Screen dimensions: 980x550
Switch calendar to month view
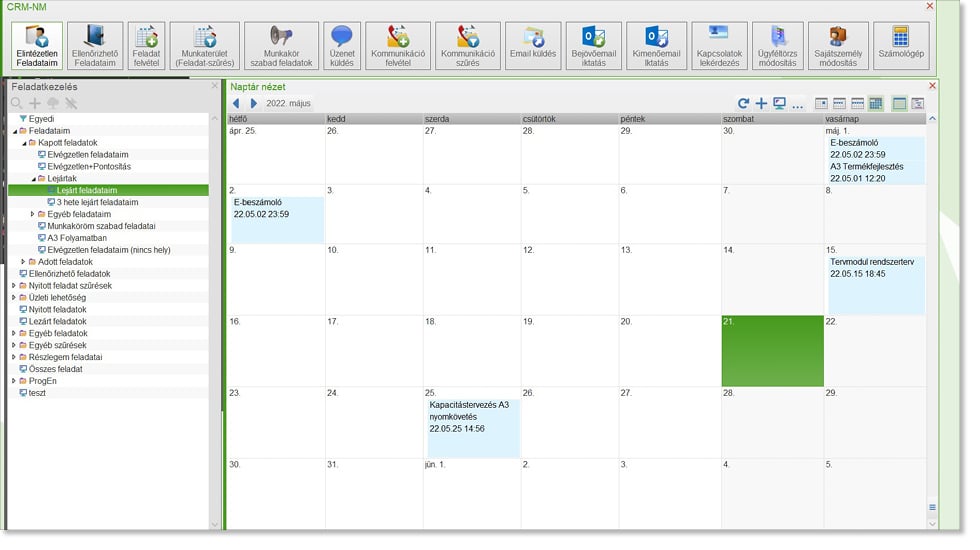(x=876, y=104)
